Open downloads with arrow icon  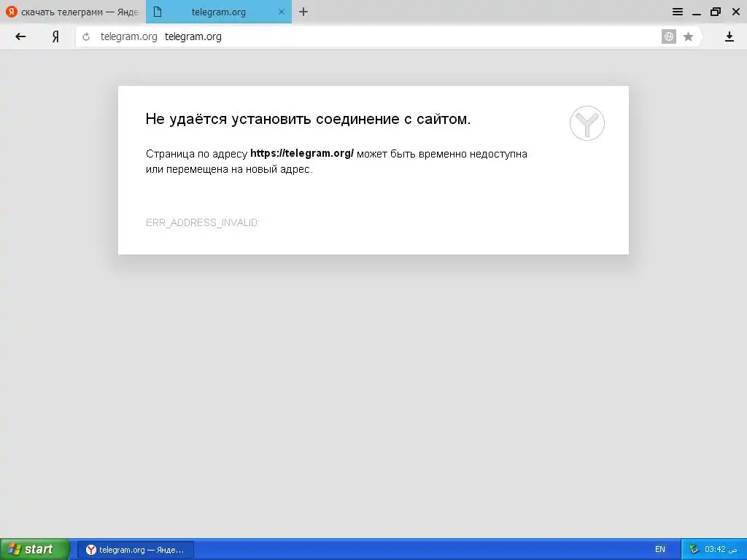point(729,36)
